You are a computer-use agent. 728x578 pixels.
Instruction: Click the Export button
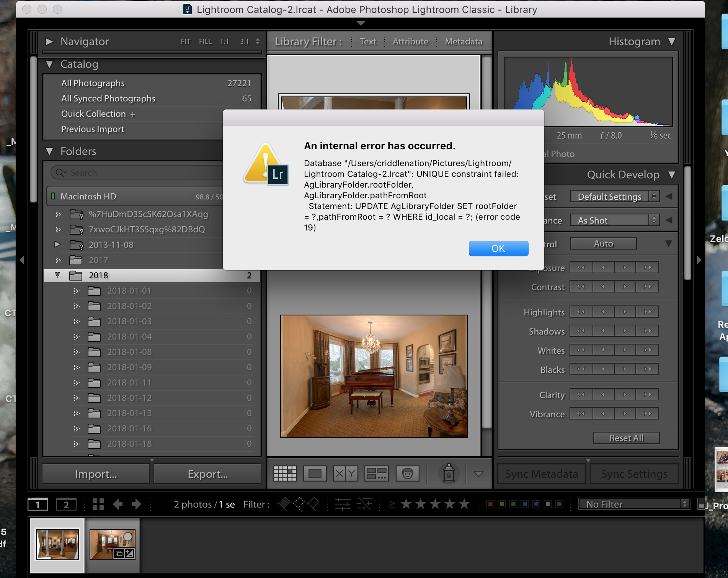(207, 474)
